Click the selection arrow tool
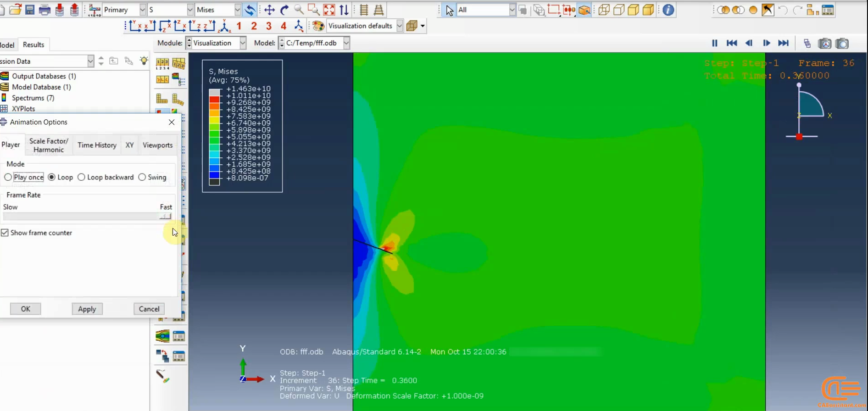This screenshot has width=868, height=411. 450,10
